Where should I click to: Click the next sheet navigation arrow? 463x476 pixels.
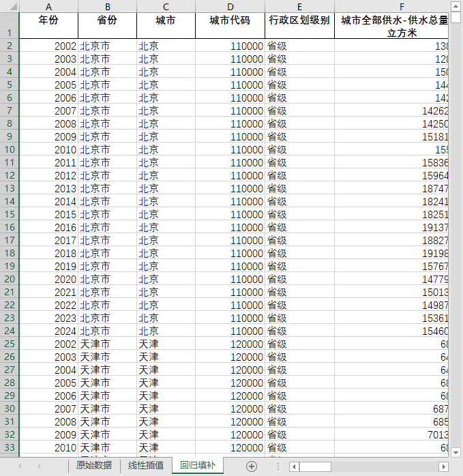pos(39,466)
